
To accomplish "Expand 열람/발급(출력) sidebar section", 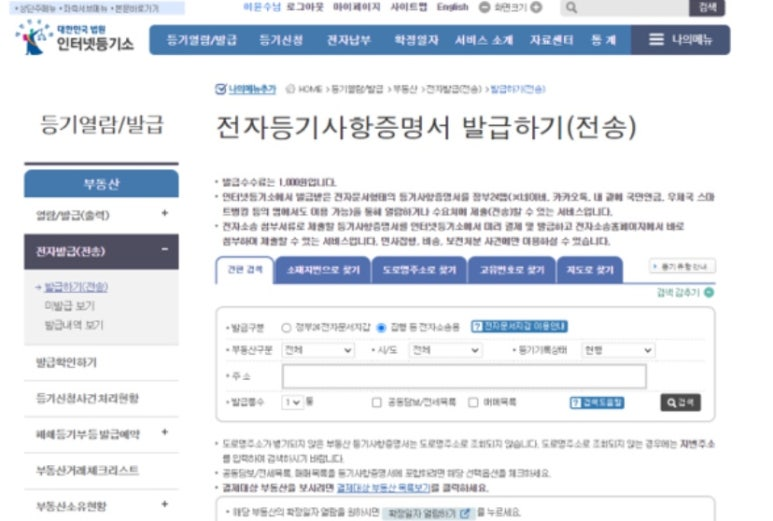I will (x=165, y=213).
